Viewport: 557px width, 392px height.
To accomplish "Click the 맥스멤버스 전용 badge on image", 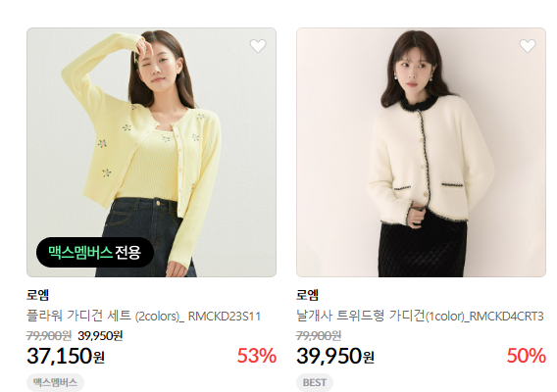I will coord(95,253).
